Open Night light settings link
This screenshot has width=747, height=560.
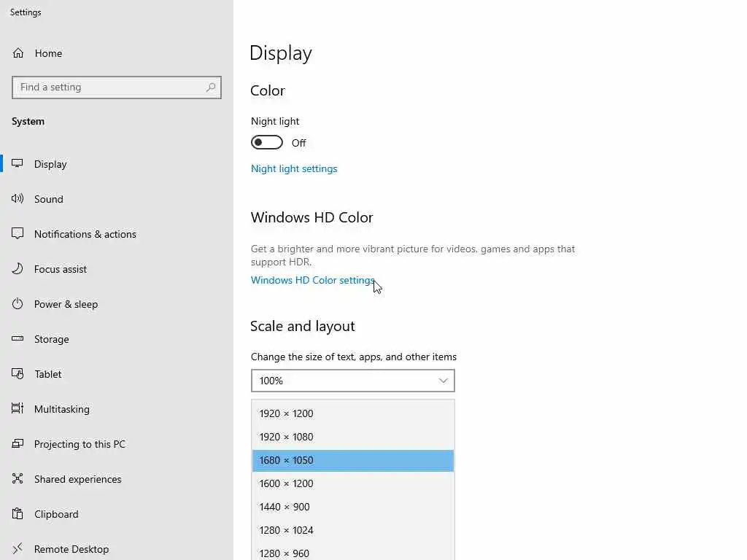click(x=294, y=168)
